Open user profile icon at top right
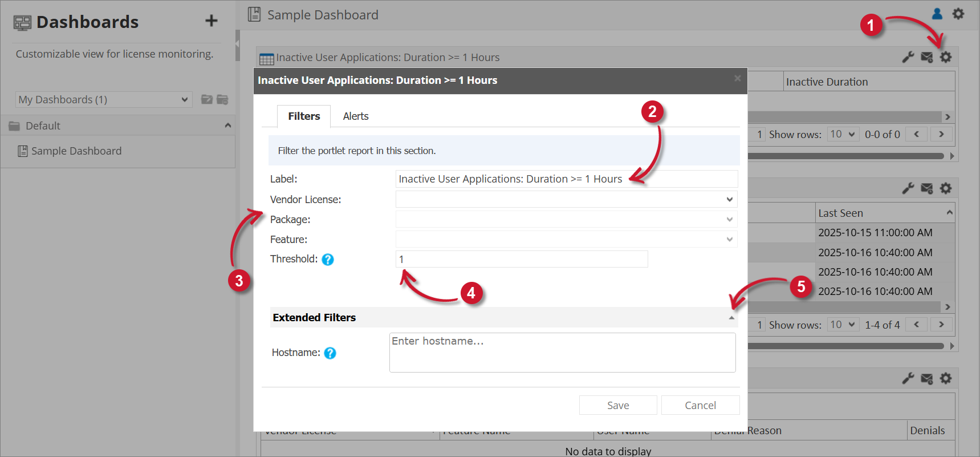Screen dimensions: 980x457 tap(937, 14)
